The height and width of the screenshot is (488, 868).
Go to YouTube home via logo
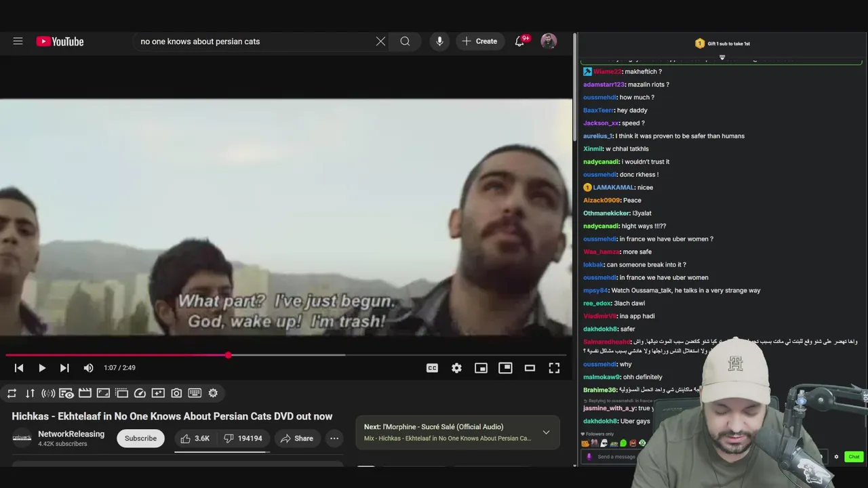[x=60, y=41]
